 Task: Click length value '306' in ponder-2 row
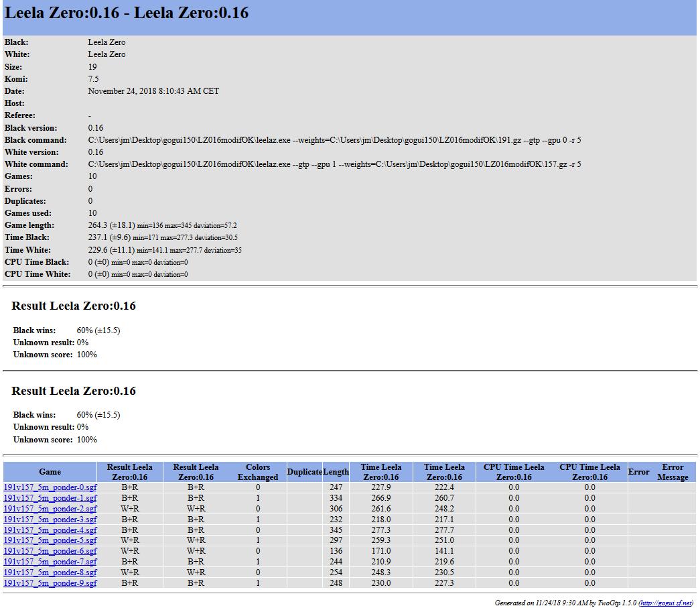click(336, 509)
